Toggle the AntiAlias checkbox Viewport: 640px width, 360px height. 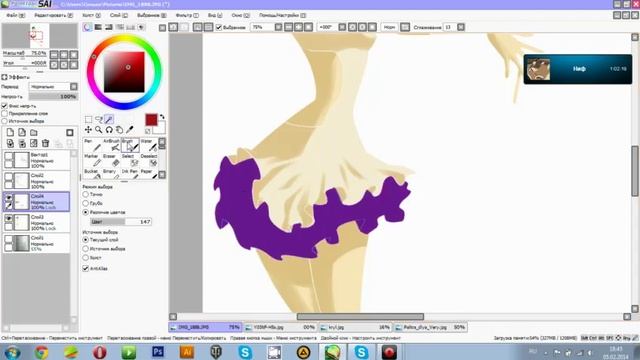coord(86,268)
